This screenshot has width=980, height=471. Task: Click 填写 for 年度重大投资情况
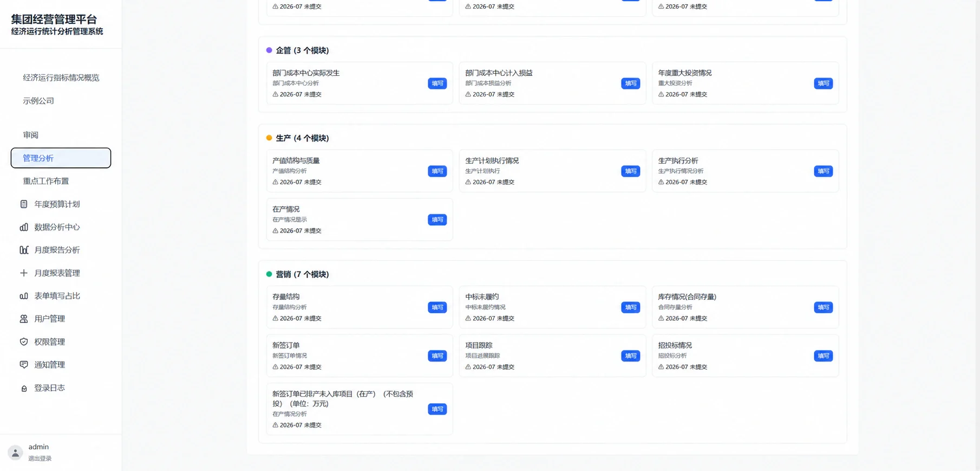click(x=823, y=83)
